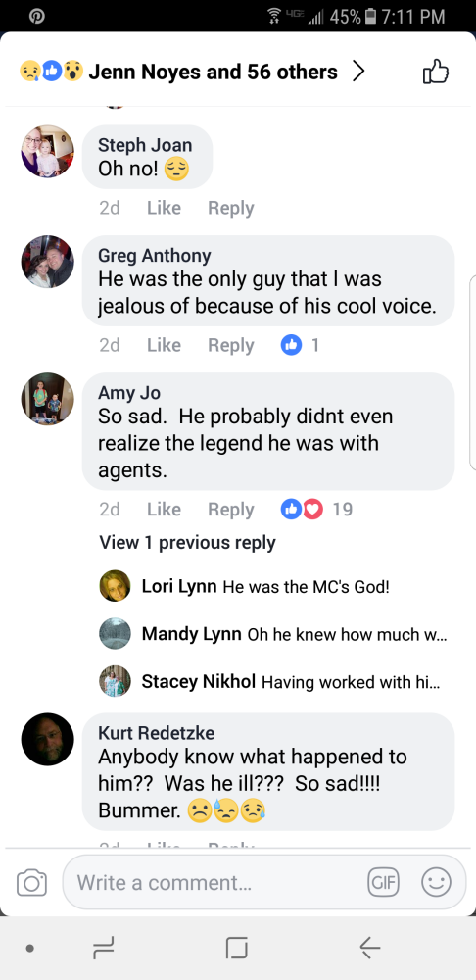Open the emoji smiley picker
The height and width of the screenshot is (980, 476).
tap(436, 883)
